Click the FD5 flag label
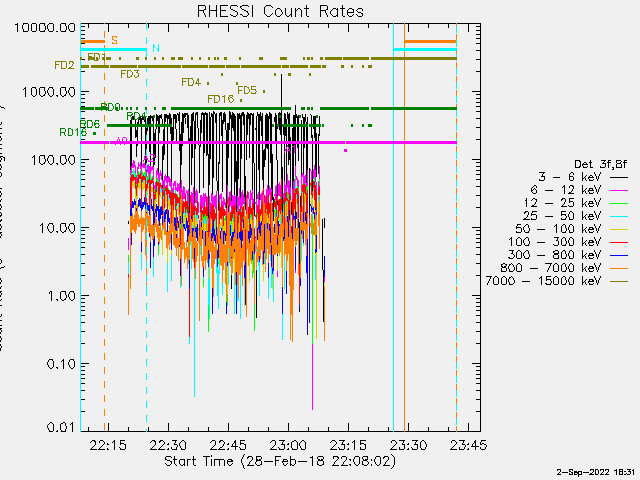 247,90
